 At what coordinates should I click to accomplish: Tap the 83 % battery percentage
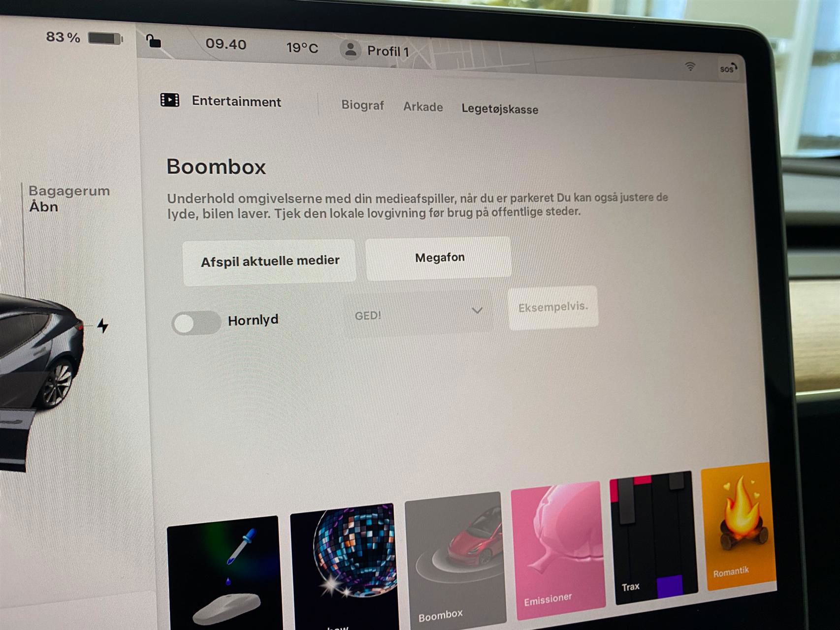[63, 37]
